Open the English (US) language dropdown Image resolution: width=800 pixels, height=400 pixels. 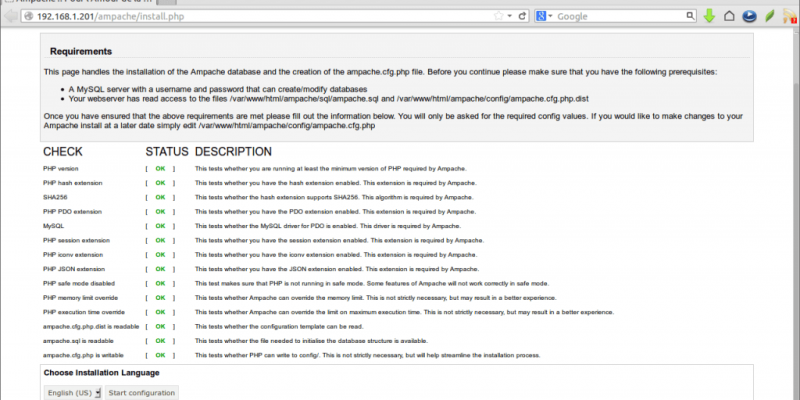(72, 393)
